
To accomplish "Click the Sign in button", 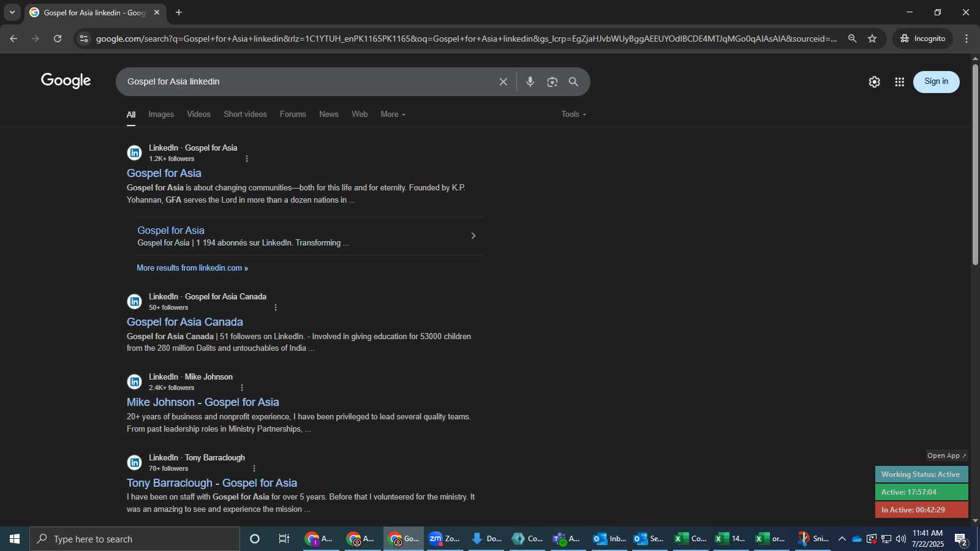I will click(936, 81).
